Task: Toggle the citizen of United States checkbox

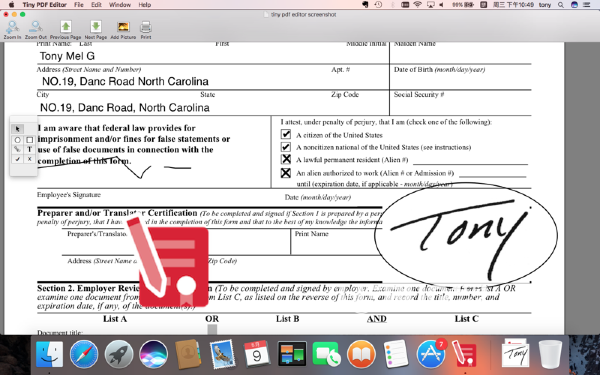Action: tap(286, 134)
